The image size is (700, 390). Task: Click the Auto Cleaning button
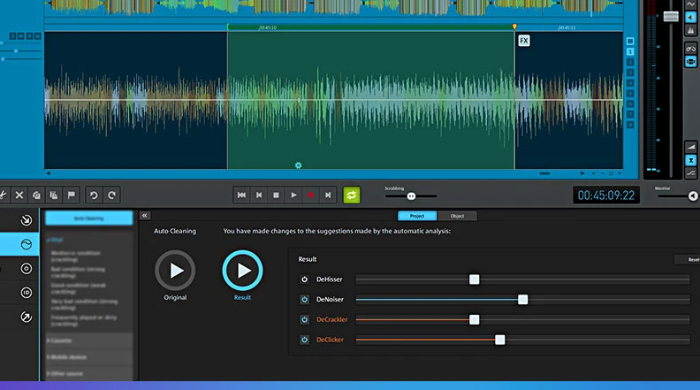[x=89, y=218]
